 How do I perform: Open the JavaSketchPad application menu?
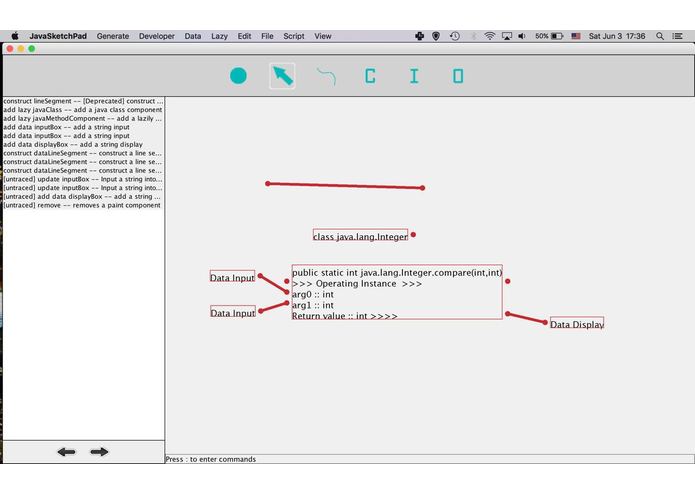click(58, 36)
